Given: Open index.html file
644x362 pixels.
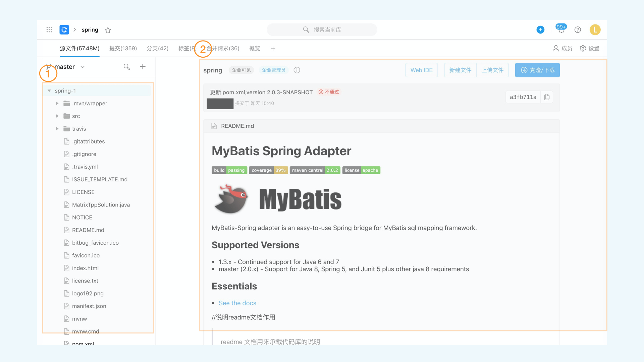Looking at the screenshot, I should point(85,268).
